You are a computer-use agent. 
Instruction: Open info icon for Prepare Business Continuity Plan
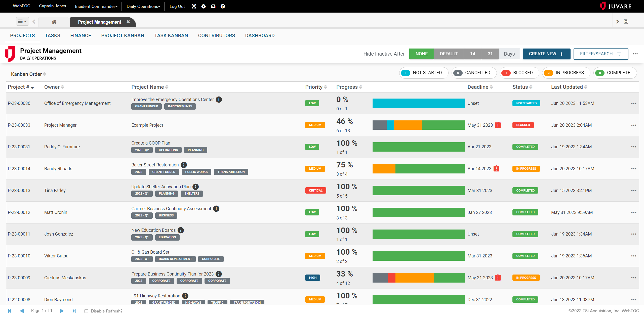pos(219,274)
